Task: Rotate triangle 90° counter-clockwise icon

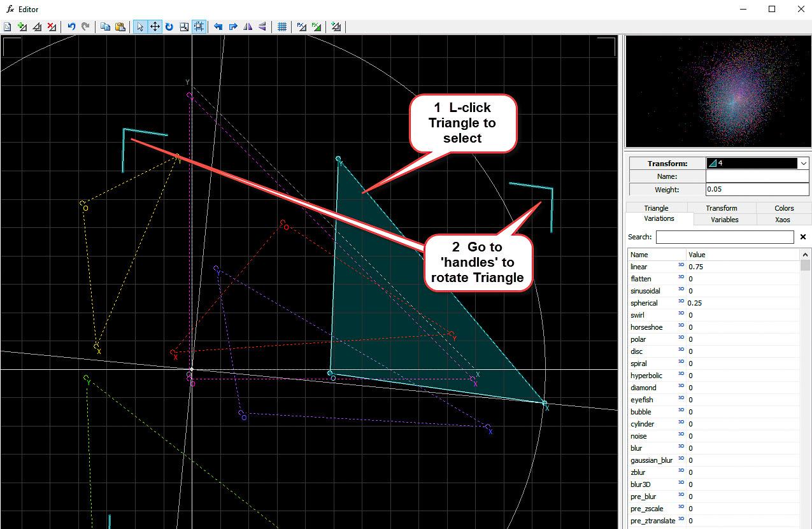Action: pyautogui.click(x=218, y=27)
